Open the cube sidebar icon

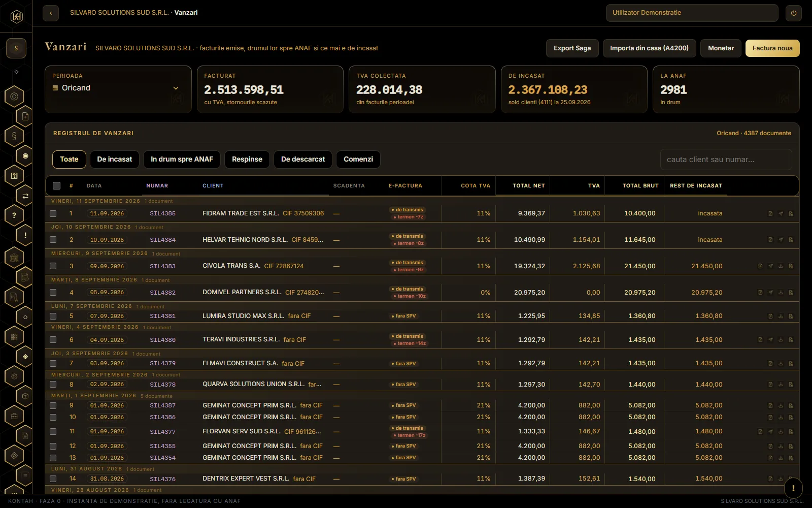click(25, 396)
